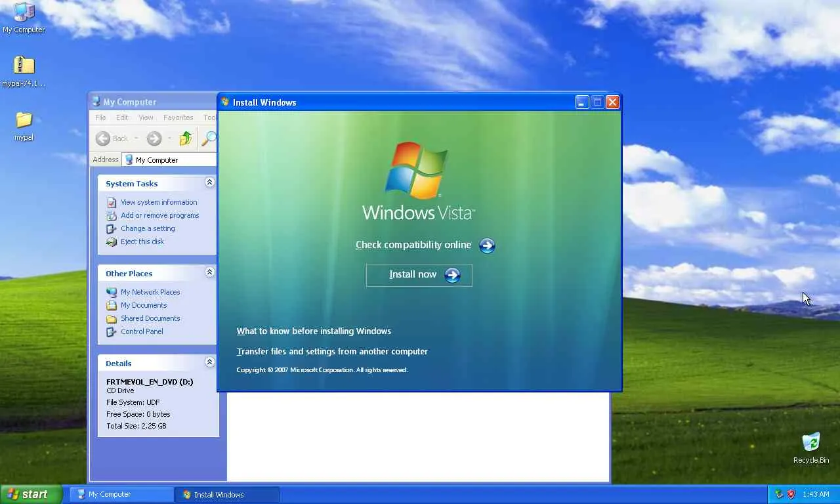Minimize the Install Windows dialog
840x504 pixels.
tap(582, 102)
